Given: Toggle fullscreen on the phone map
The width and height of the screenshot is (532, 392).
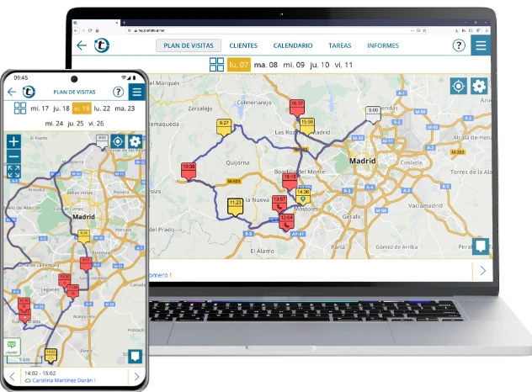Looking at the screenshot, I should point(14,172).
